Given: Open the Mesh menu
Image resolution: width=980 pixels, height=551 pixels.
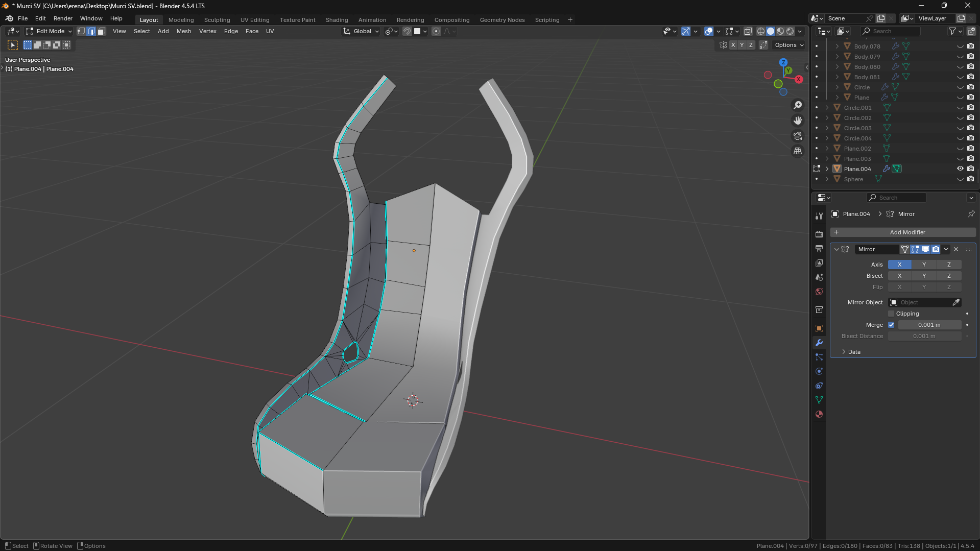Looking at the screenshot, I should (x=183, y=31).
